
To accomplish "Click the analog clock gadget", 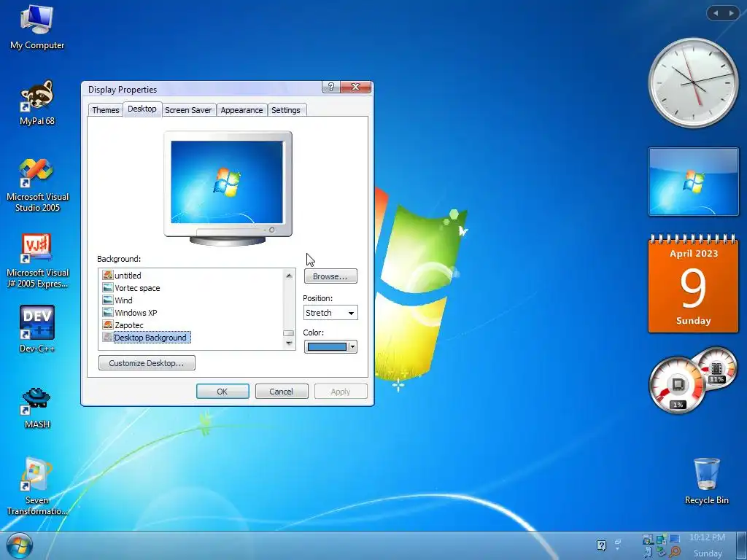I will coord(693,82).
